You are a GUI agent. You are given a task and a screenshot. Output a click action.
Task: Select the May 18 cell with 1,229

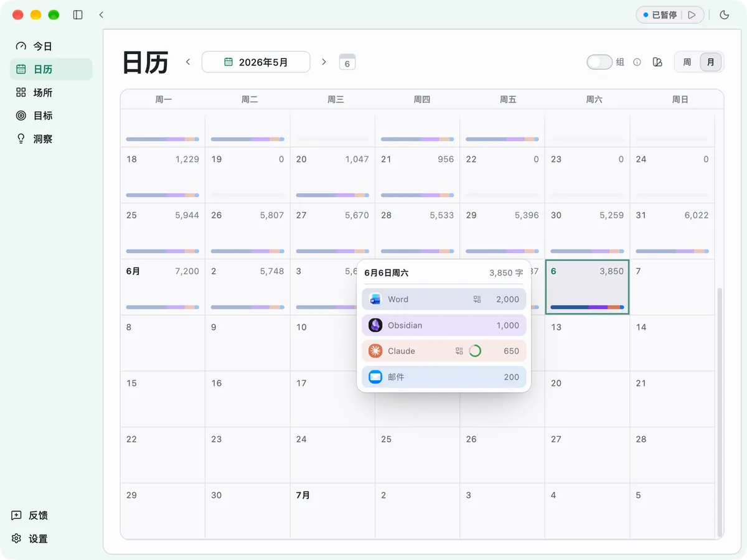(x=162, y=175)
